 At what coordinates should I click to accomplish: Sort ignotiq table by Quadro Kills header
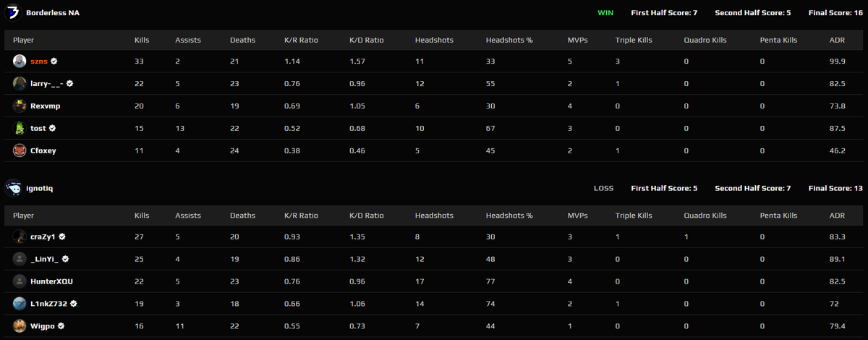point(705,216)
